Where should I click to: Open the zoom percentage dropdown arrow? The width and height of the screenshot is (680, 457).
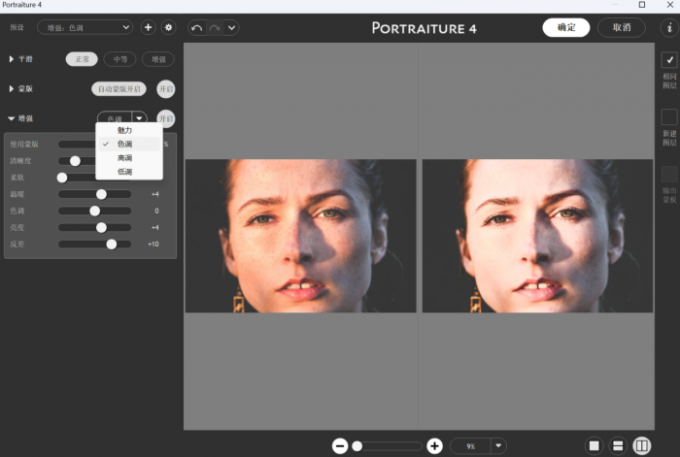pos(497,446)
